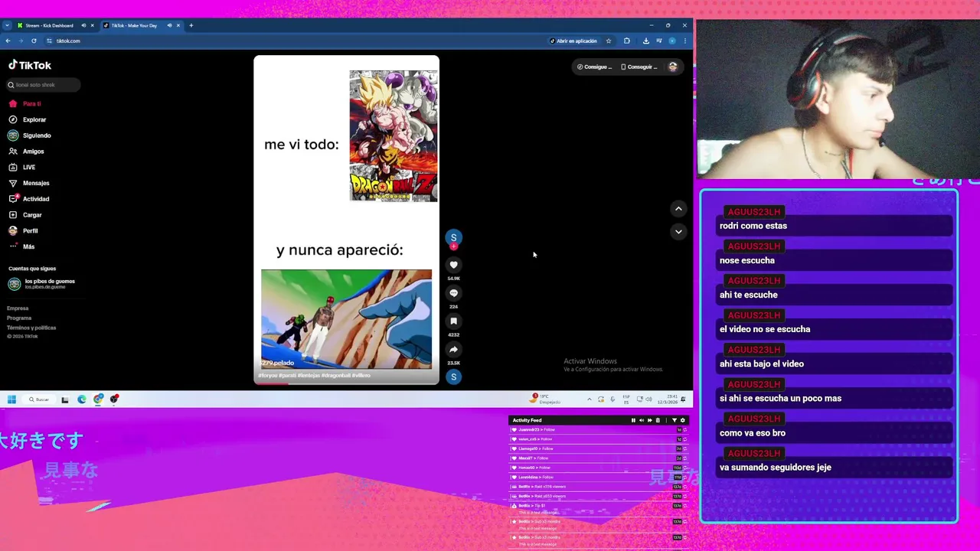
Task: Click the Dragon Ball Z video content
Action: tap(346, 220)
